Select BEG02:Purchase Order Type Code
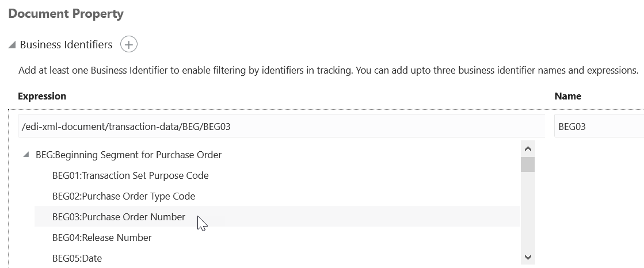Screen dimensions: 644x268 tap(124, 196)
